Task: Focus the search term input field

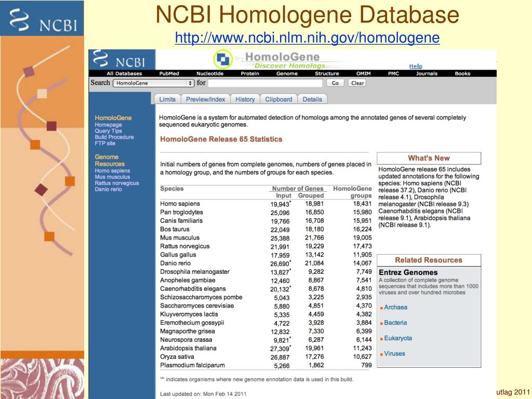Action: [x=265, y=83]
